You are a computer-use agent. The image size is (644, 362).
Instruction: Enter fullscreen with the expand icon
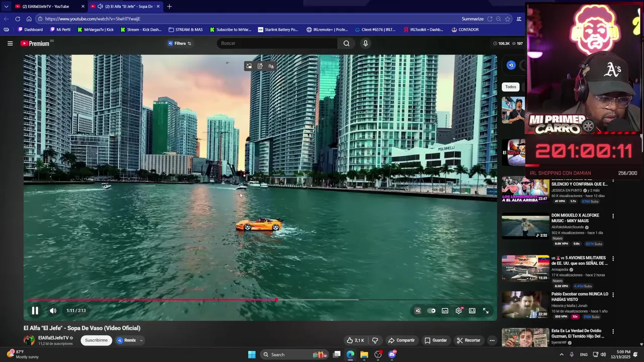pyautogui.click(x=486, y=311)
